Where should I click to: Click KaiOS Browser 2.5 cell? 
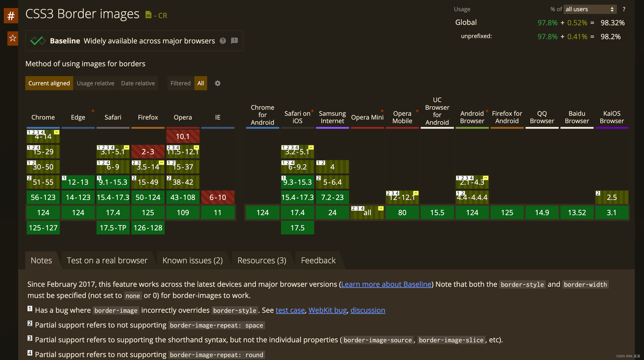612,197
